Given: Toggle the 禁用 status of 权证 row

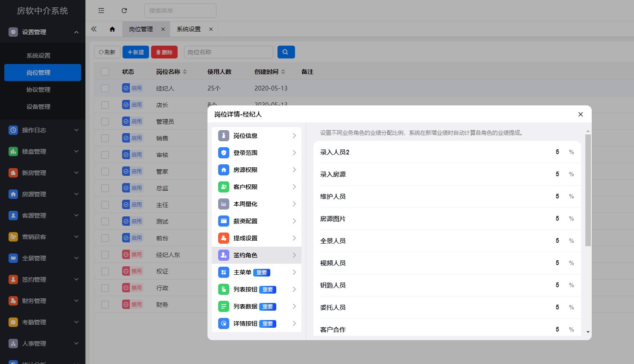Looking at the screenshot, I should pos(132,271).
